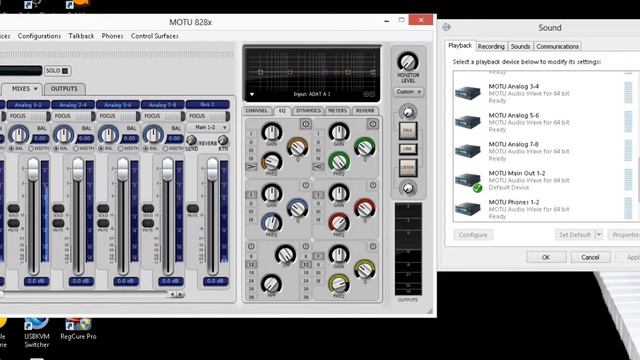Click OK in Sound window
The image size is (640, 360).
pos(546,257)
